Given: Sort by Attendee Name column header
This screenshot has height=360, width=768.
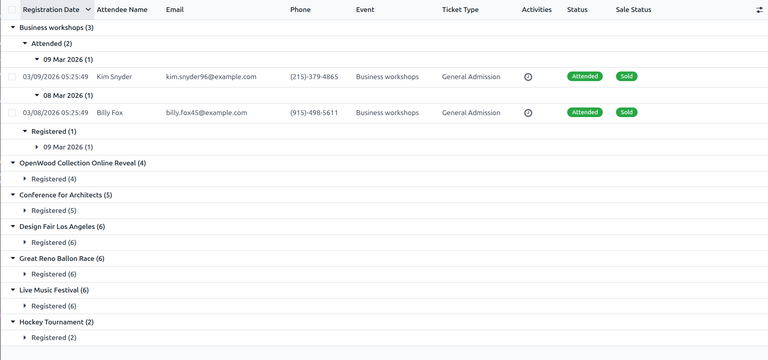Looking at the screenshot, I should click(x=122, y=10).
